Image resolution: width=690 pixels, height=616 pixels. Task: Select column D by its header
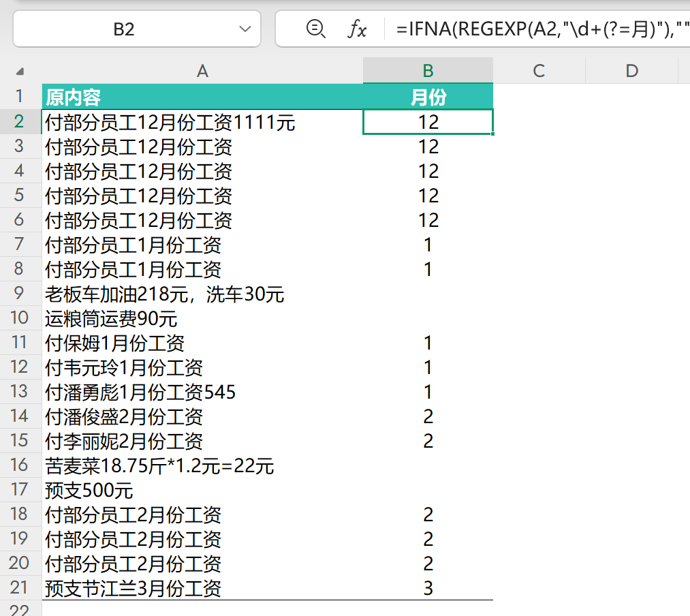tap(631, 70)
